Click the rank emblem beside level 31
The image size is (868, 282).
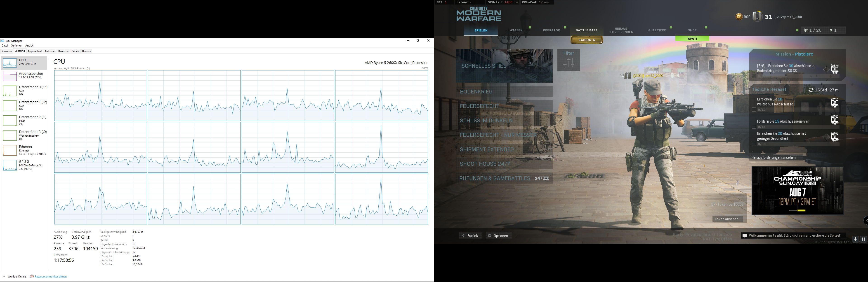point(757,16)
